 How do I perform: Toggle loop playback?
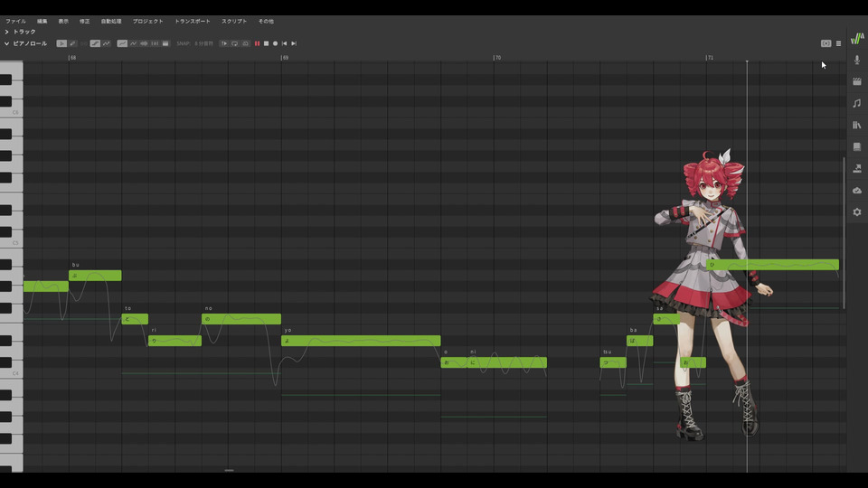coord(235,43)
